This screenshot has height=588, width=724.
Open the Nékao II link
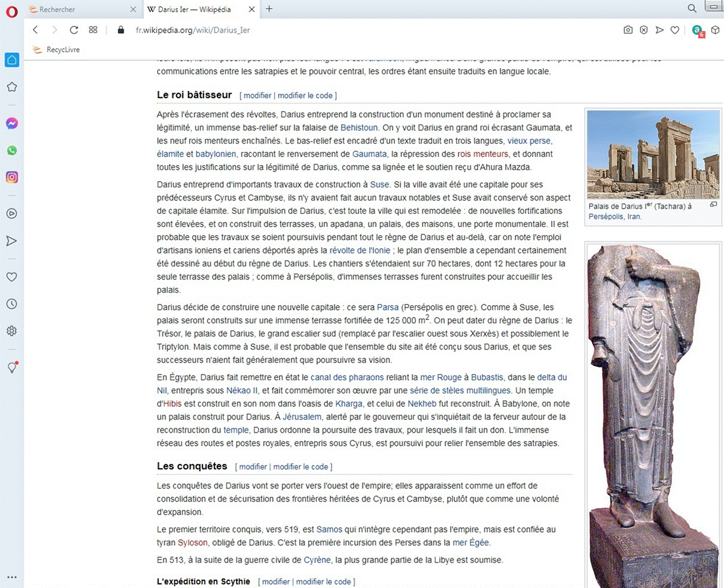(x=242, y=390)
